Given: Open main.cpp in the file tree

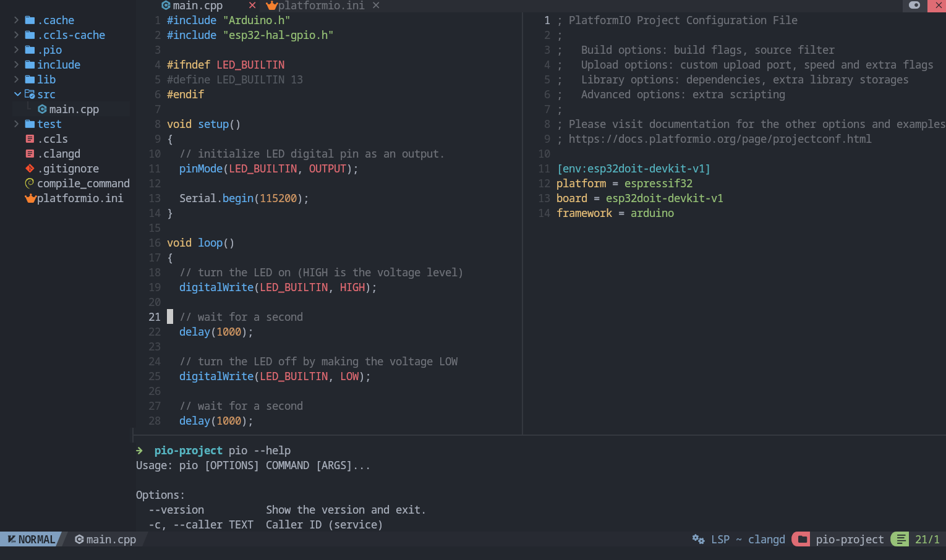Looking at the screenshot, I should (74, 109).
